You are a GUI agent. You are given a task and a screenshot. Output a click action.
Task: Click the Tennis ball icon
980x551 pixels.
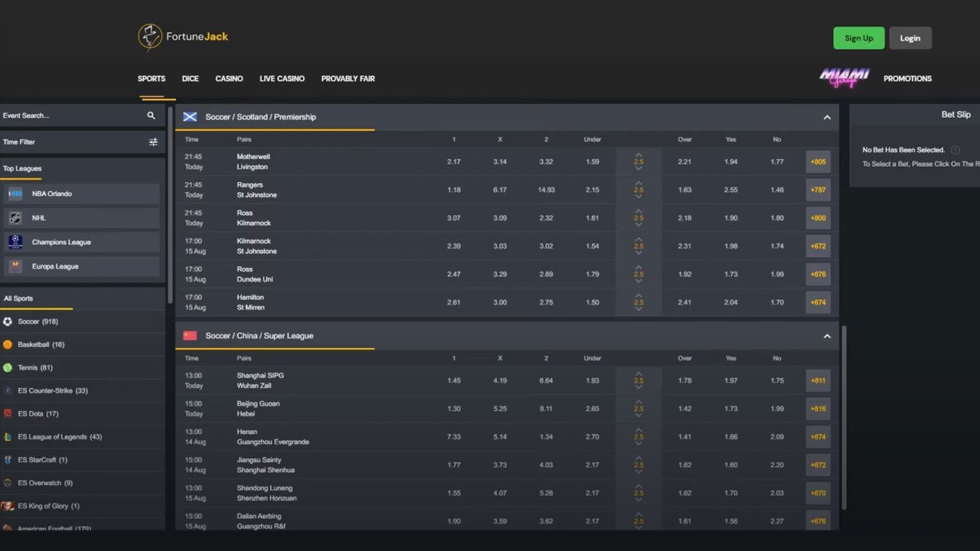click(x=8, y=367)
